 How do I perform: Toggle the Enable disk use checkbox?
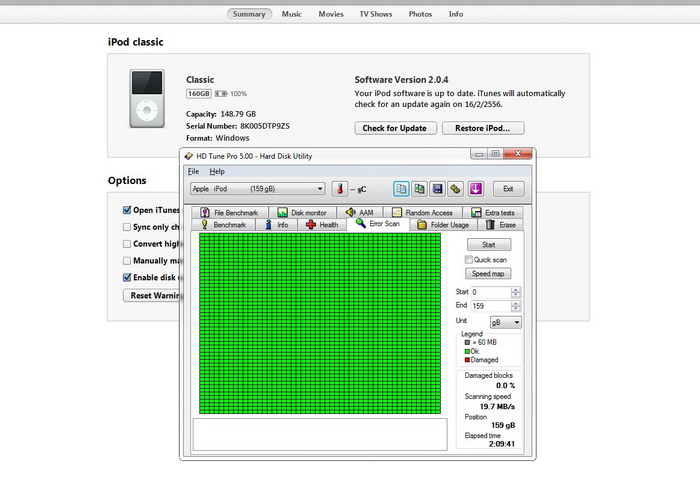pyautogui.click(x=127, y=277)
